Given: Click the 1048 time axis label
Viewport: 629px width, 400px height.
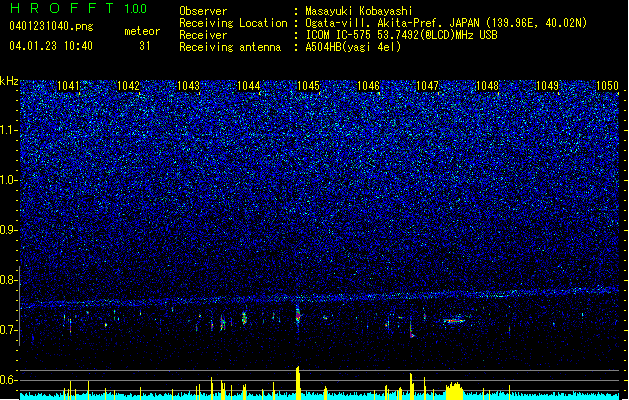Looking at the screenshot, I should coord(487,86).
